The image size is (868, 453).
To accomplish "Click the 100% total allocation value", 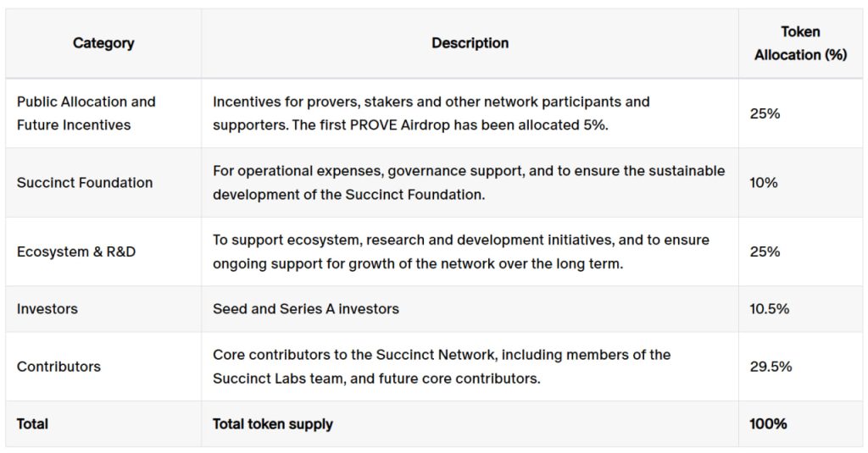I will coord(768,423).
